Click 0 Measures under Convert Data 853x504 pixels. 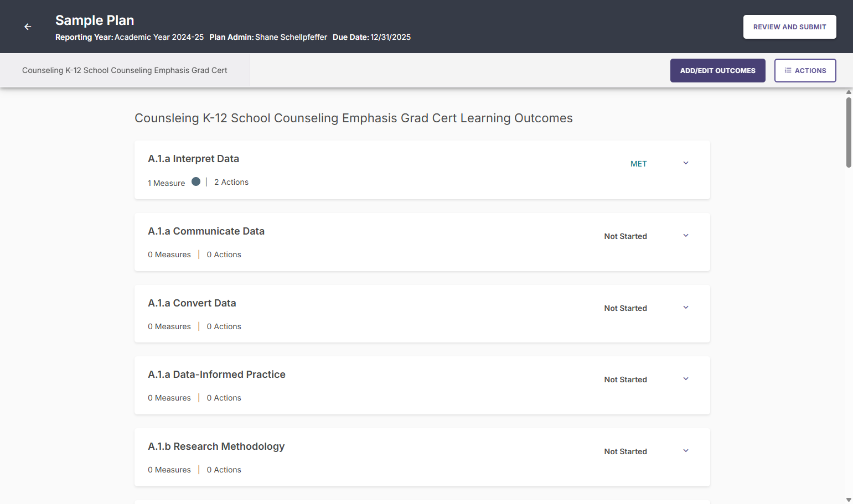click(169, 326)
